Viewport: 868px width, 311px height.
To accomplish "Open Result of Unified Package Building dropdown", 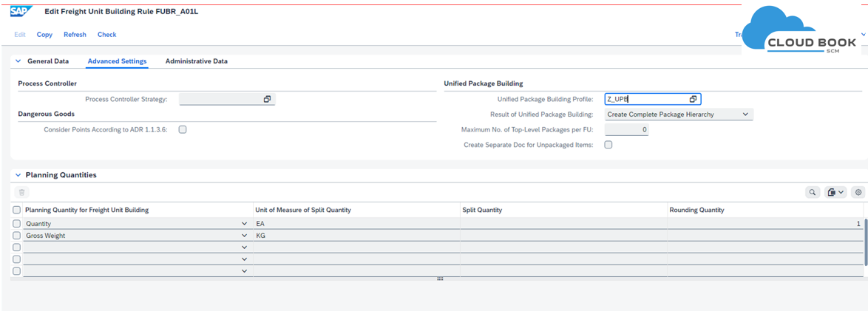I will [x=745, y=115].
